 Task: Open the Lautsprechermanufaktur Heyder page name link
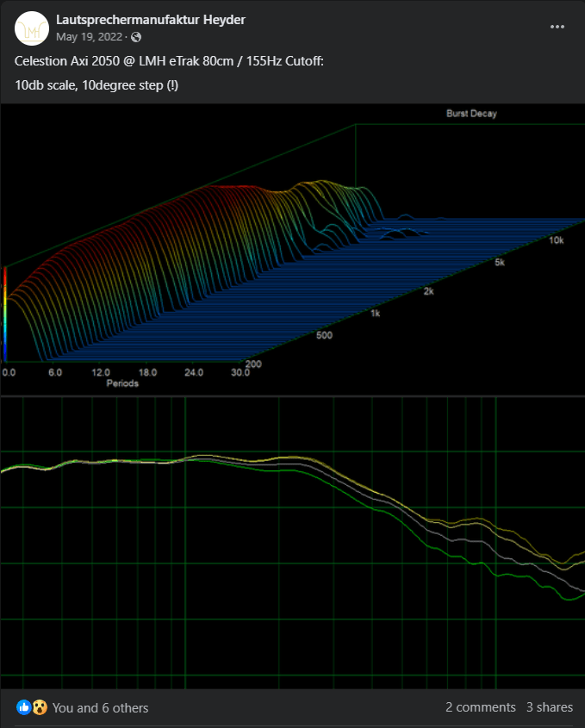151,20
